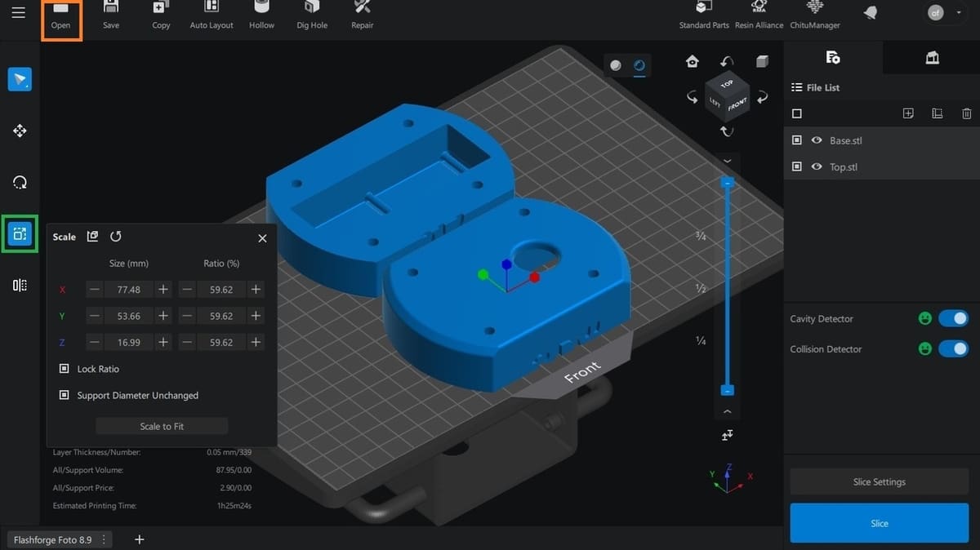980x550 pixels.
Task: Toggle Support Diameter Unchanged checkbox
Action: 65,395
